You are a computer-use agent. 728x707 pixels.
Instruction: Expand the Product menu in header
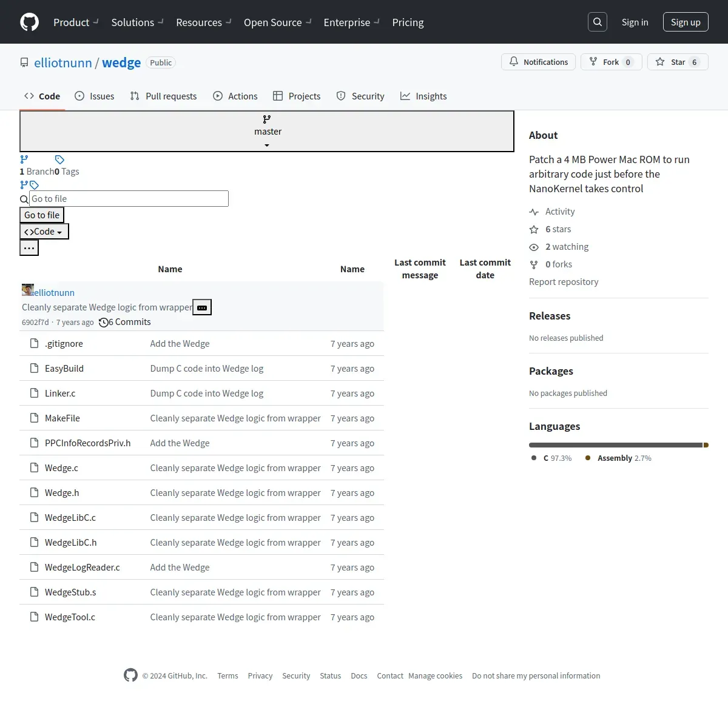click(x=76, y=22)
